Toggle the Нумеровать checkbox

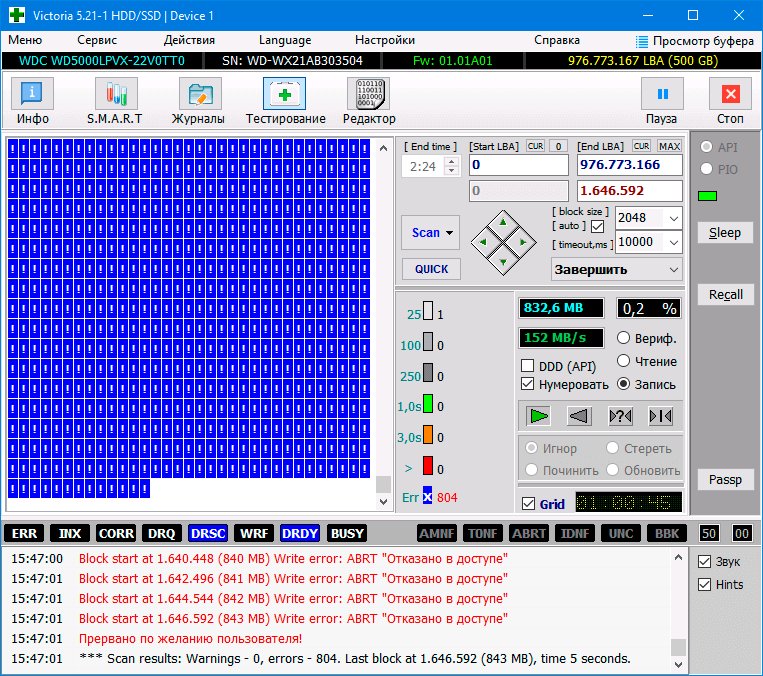click(528, 384)
